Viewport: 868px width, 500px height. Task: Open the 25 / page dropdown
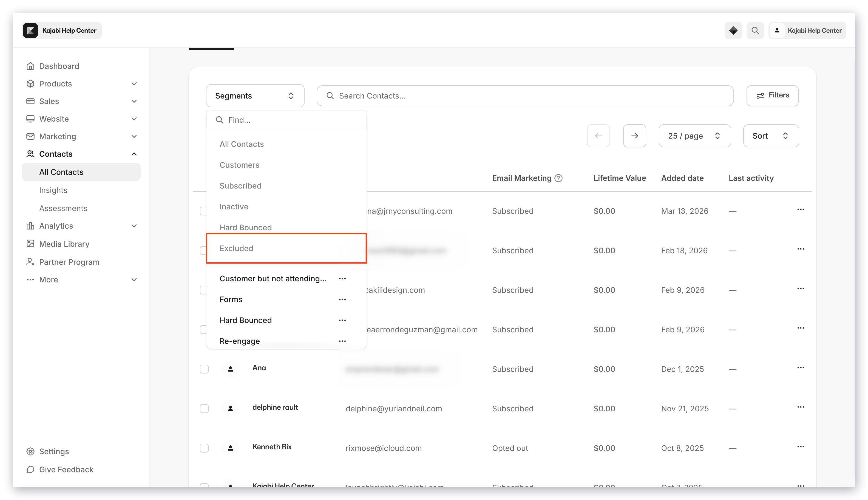(x=694, y=136)
